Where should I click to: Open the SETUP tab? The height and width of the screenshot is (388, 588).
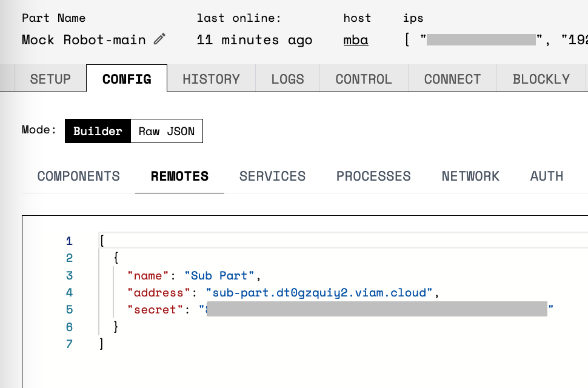click(50, 78)
